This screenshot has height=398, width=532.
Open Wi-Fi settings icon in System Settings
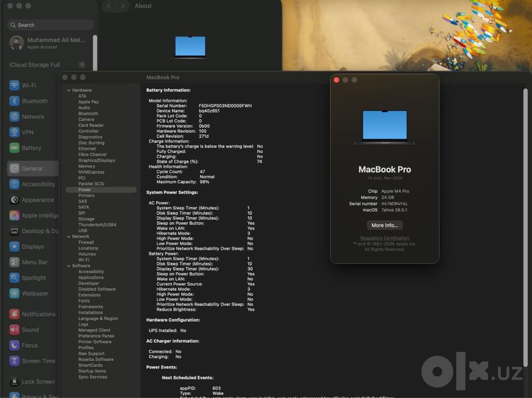(14, 85)
